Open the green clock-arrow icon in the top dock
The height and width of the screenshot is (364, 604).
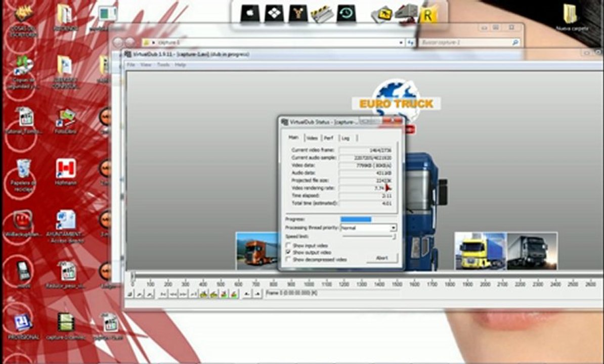347,14
